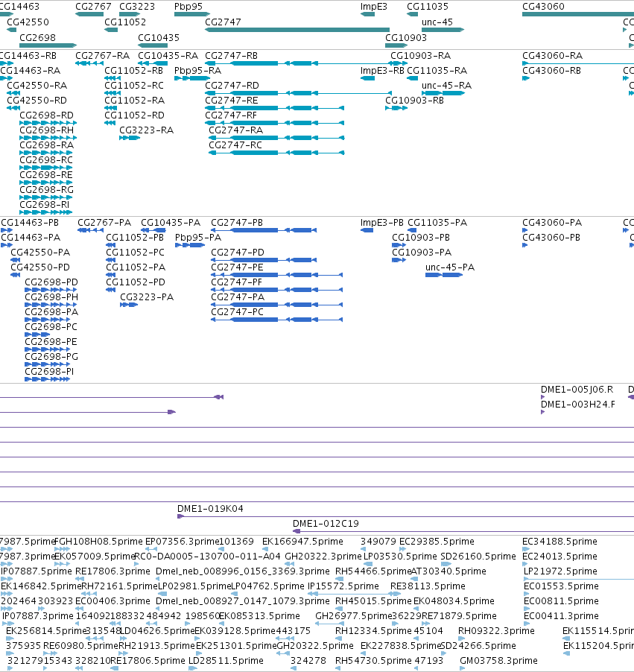
Task: Select the LD28511.5prime EST label
Action: click(x=226, y=660)
